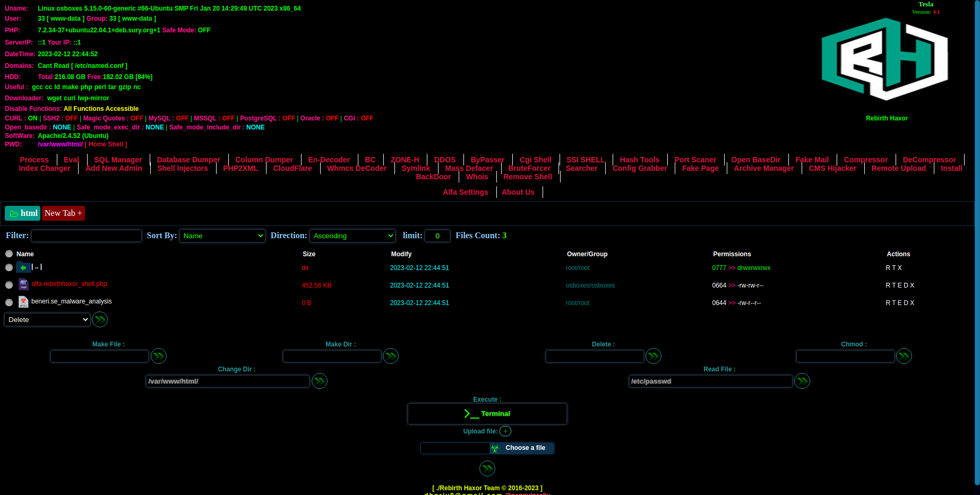Open the Sort By Name dropdown

(222, 236)
